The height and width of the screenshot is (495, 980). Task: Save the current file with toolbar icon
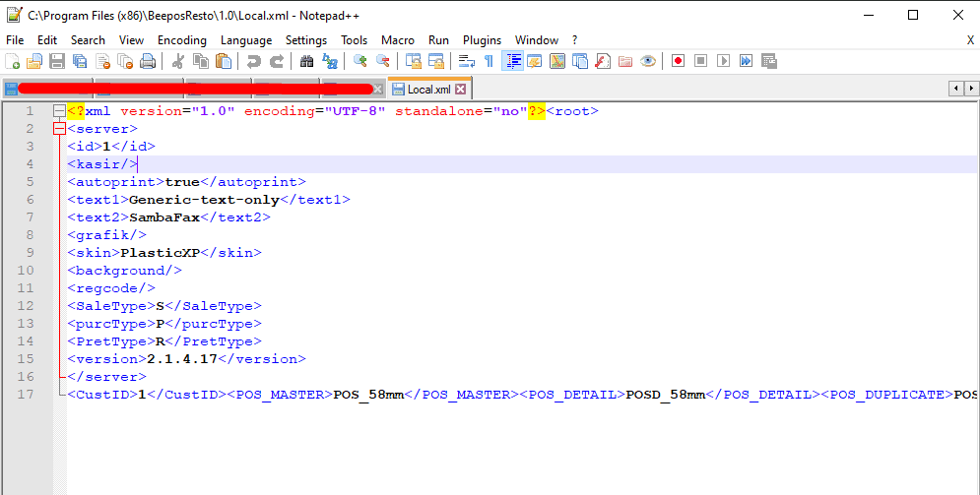pos(57,61)
